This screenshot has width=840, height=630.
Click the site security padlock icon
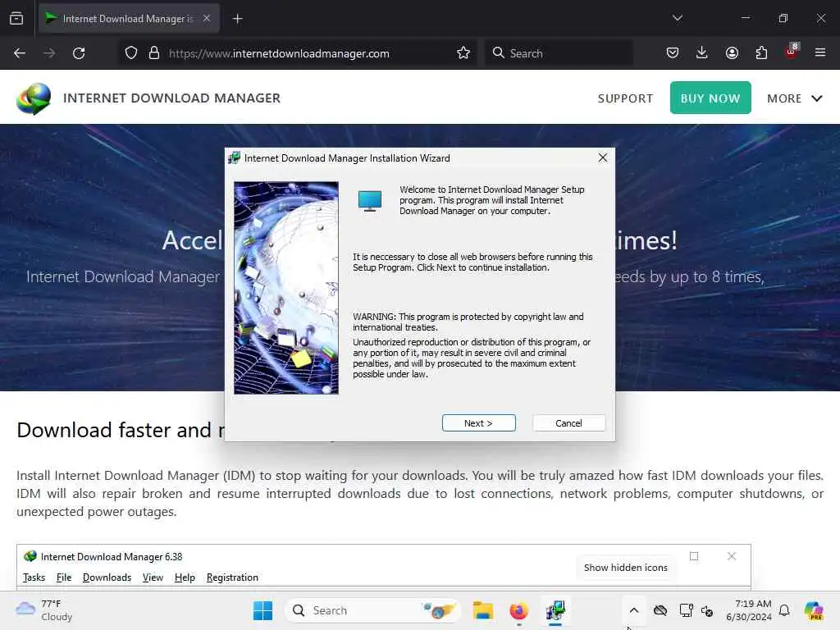[154, 53]
